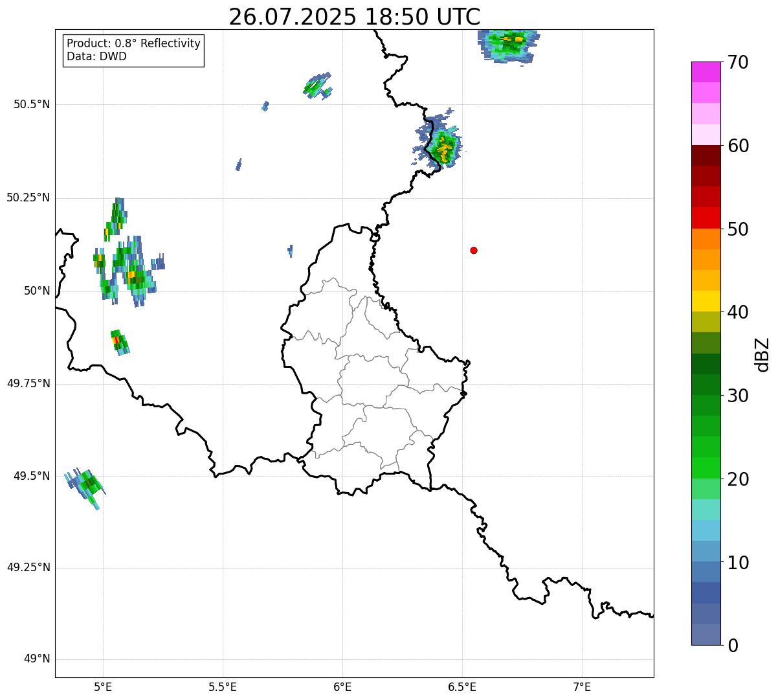The width and height of the screenshot is (778, 700).
Task: Click the red dot marker on the map
Action: tap(474, 251)
